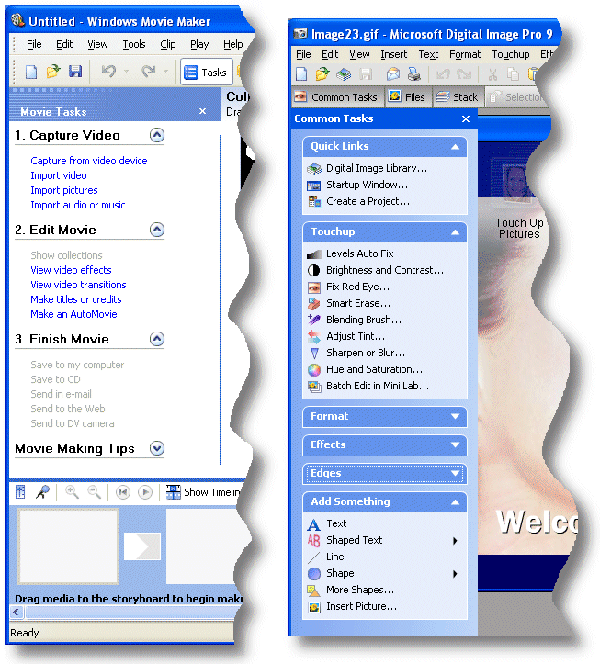The width and height of the screenshot is (600, 664).
Task: Click Play Storyboard button
Action: click(x=145, y=492)
